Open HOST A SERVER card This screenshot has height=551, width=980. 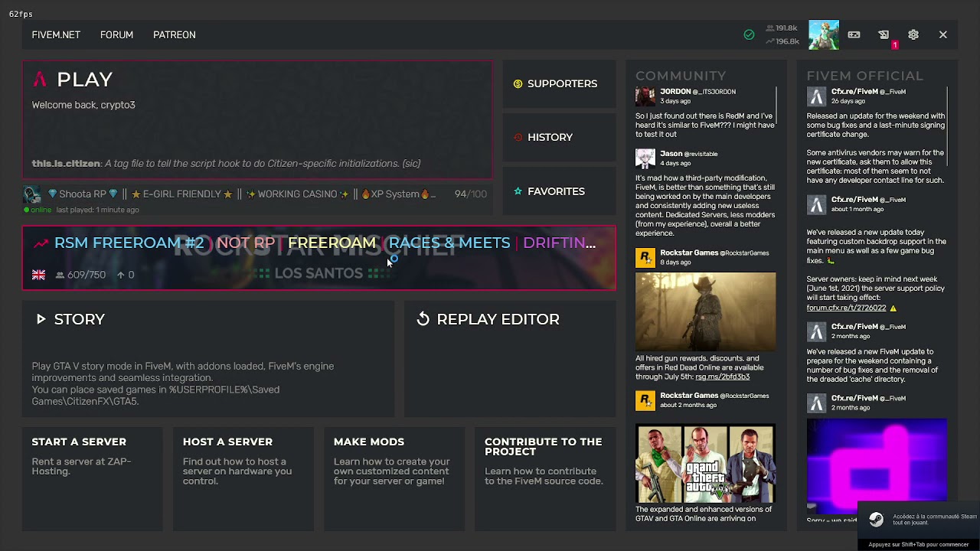point(243,478)
